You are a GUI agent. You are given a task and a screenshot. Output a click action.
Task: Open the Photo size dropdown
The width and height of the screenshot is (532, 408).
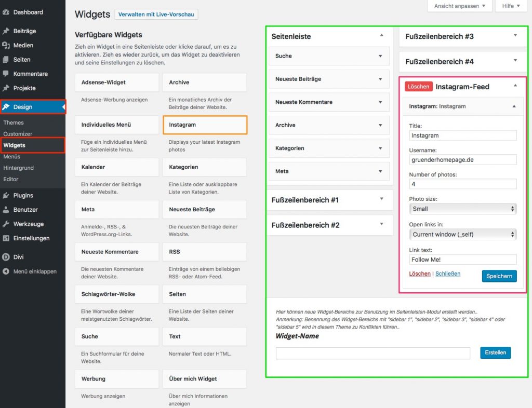(462, 209)
